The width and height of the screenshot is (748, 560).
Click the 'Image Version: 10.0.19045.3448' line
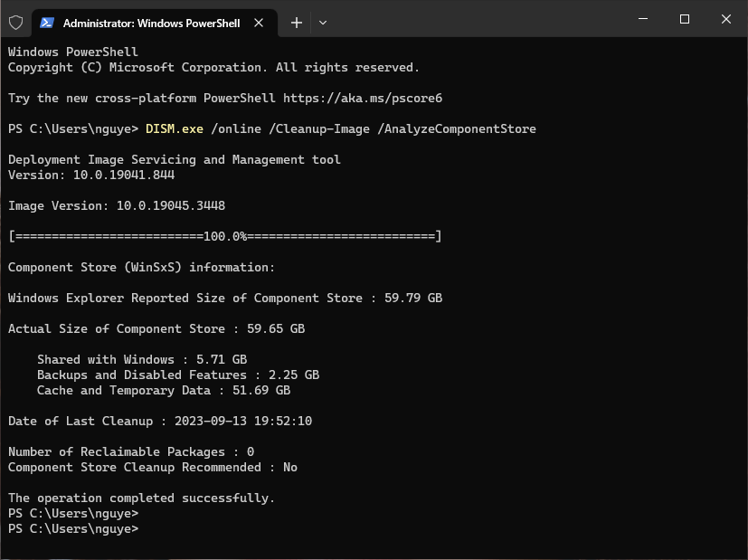pos(117,205)
